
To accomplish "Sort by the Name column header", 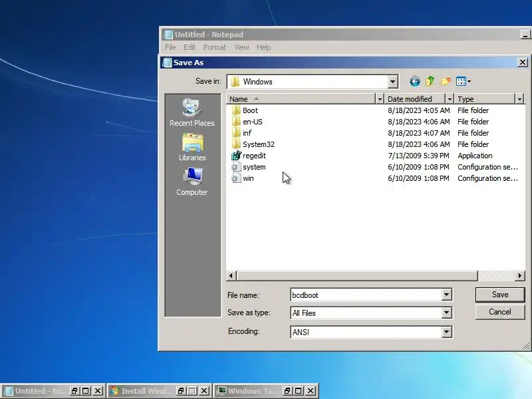I will 301,99.
